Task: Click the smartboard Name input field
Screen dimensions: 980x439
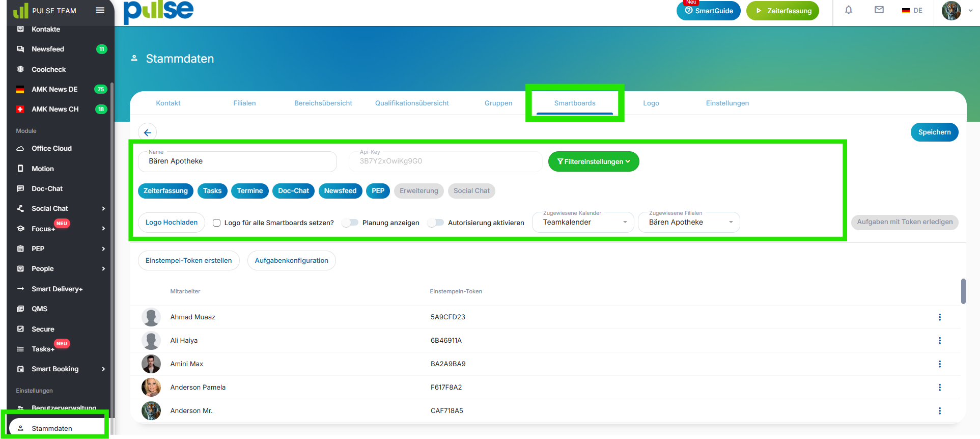Action: (237, 161)
